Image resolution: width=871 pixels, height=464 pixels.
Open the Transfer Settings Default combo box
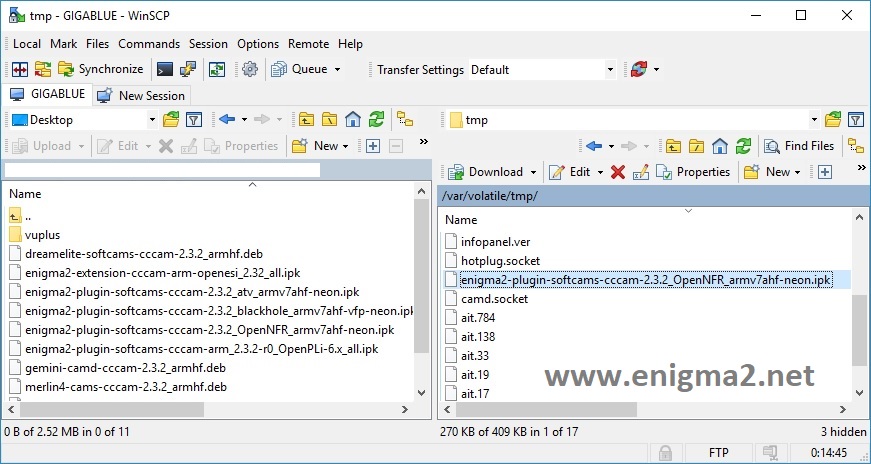542,70
